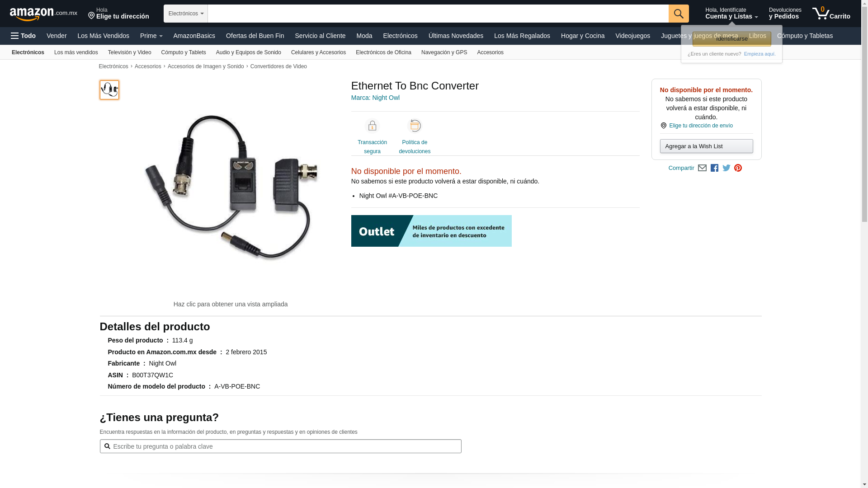Image resolution: width=868 pixels, height=488 pixels.
Task: Select the product image thumbnail
Action: coord(109,90)
